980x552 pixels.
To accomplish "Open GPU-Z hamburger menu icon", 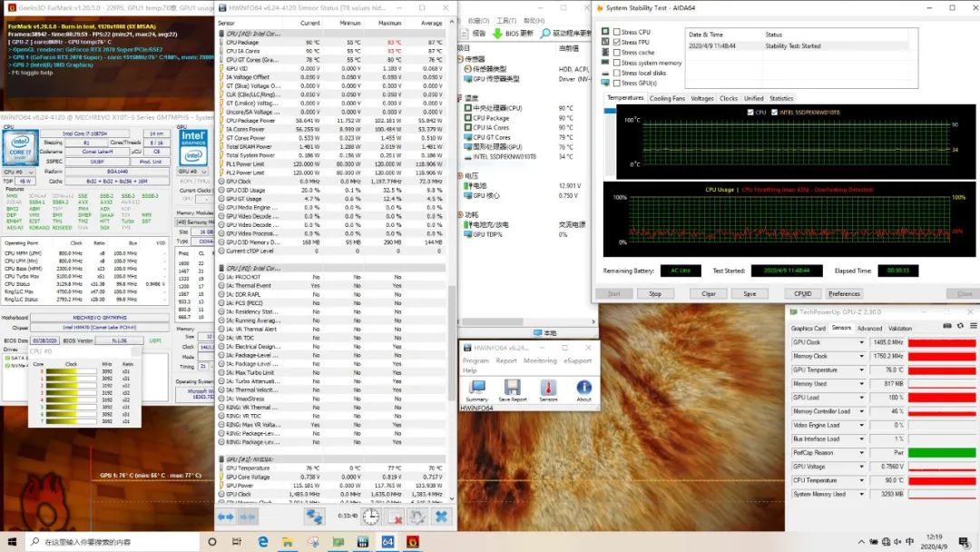I will pos(973,326).
